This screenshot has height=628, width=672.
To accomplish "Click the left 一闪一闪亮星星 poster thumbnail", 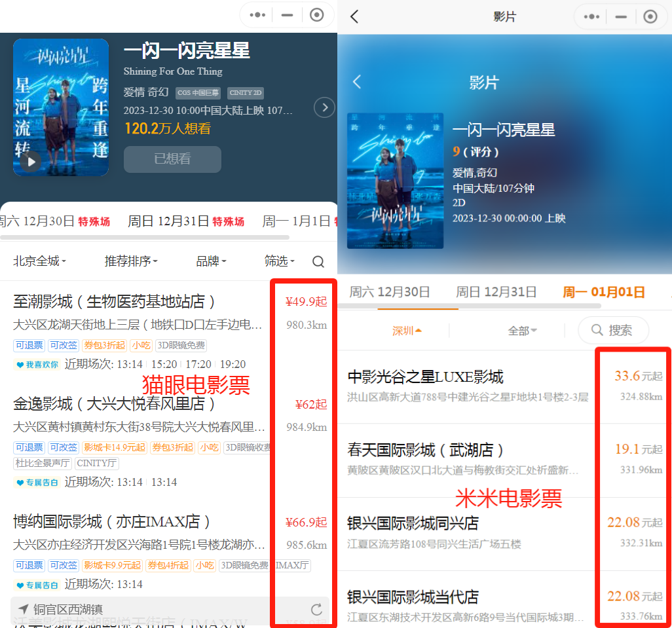I will click(61, 107).
